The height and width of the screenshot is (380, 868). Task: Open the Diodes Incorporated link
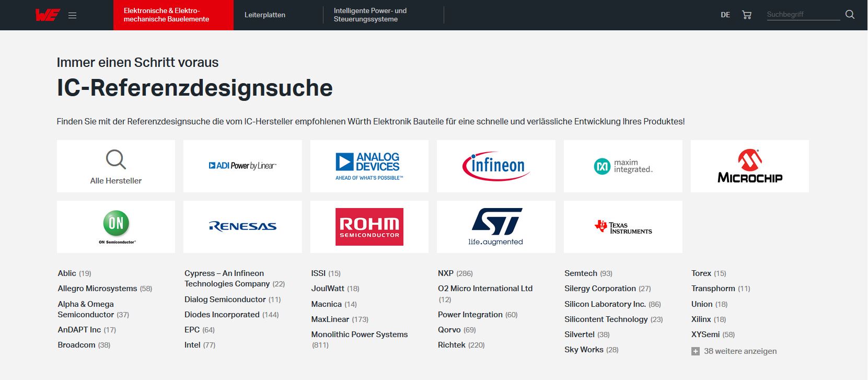[222, 315]
